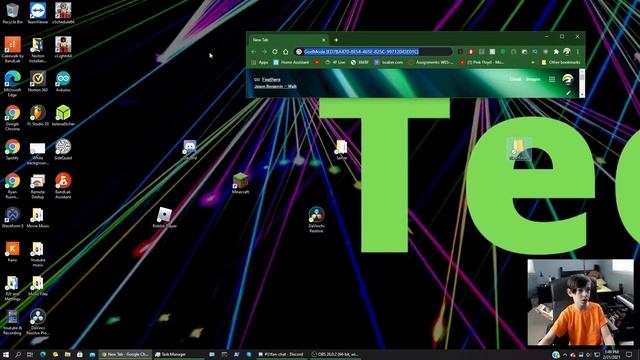Open taskbar search icon
The image size is (640, 360).
pos(18,354)
